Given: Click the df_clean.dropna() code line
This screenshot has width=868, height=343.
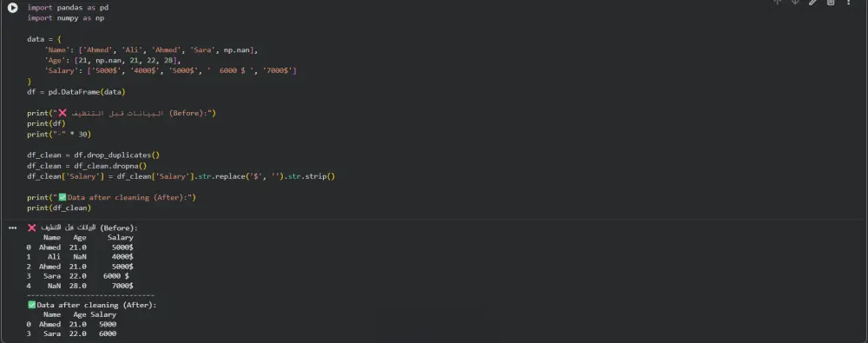Looking at the screenshot, I should 87,166.
